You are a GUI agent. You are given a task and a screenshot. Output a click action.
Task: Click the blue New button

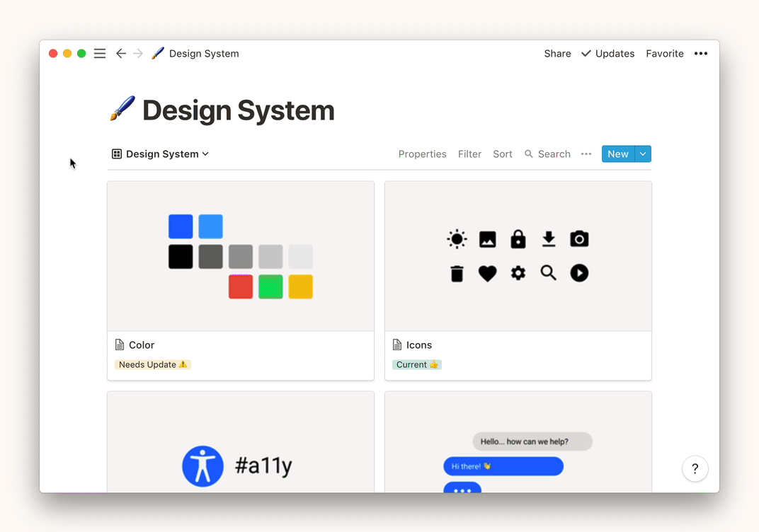pyautogui.click(x=617, y=154)
